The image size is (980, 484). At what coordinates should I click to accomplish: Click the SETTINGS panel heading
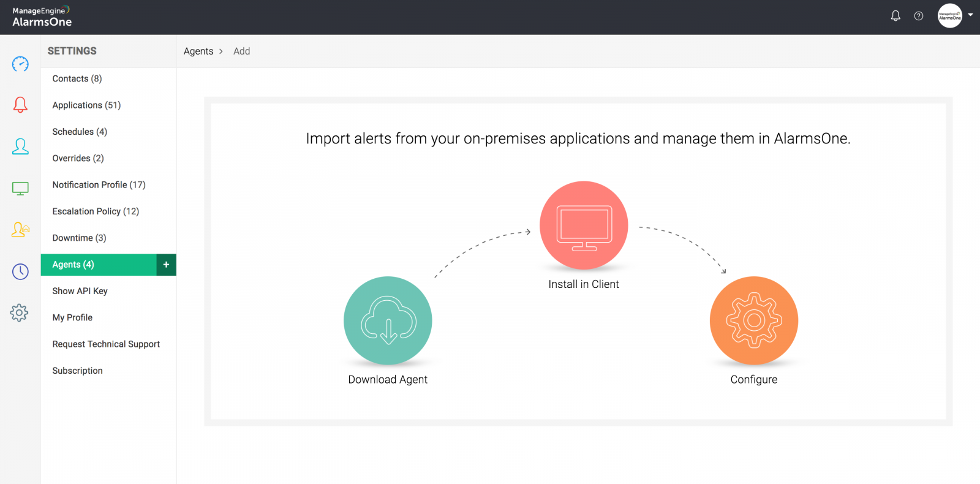[72, 51]
